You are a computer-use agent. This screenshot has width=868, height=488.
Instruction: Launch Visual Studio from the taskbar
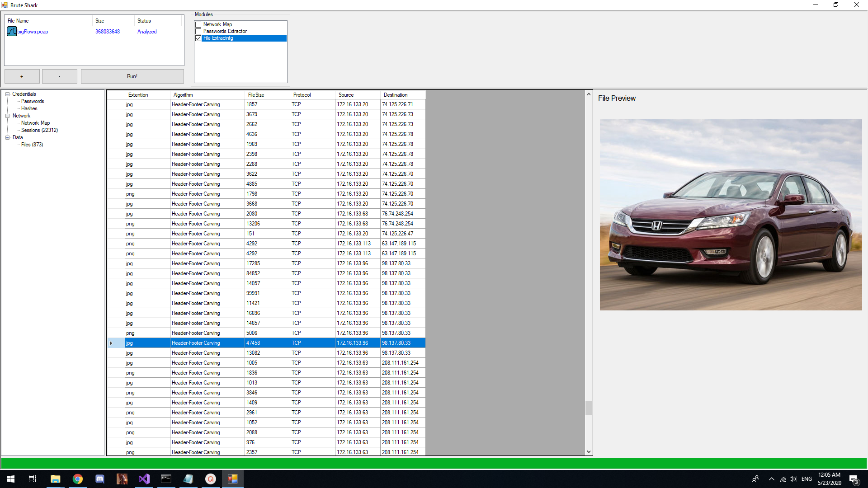tap(144, 479)
